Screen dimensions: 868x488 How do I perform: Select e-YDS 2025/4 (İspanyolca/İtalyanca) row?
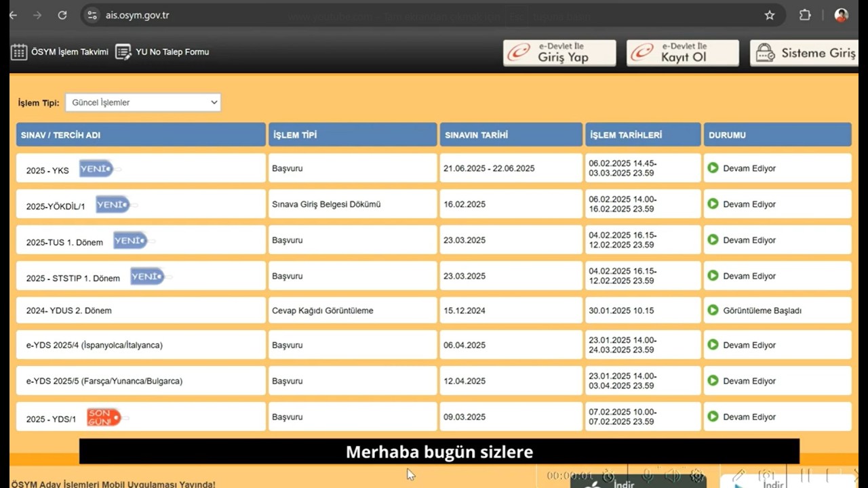click(434, 345)
